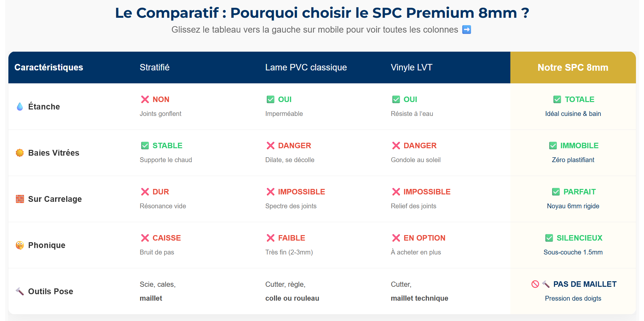Click the brick icon beside Sur Carrelage
644x321 pixels.
(20, 199)
